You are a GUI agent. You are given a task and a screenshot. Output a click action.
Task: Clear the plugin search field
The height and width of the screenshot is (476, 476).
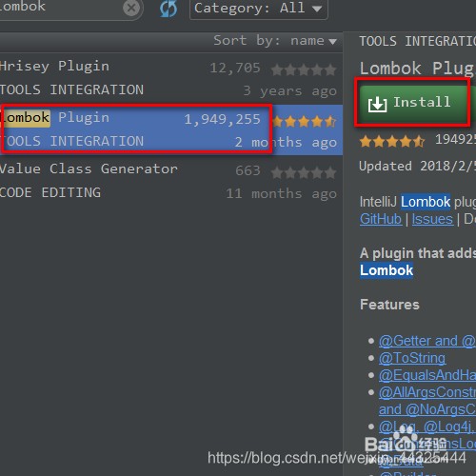[x=131, y=9]
